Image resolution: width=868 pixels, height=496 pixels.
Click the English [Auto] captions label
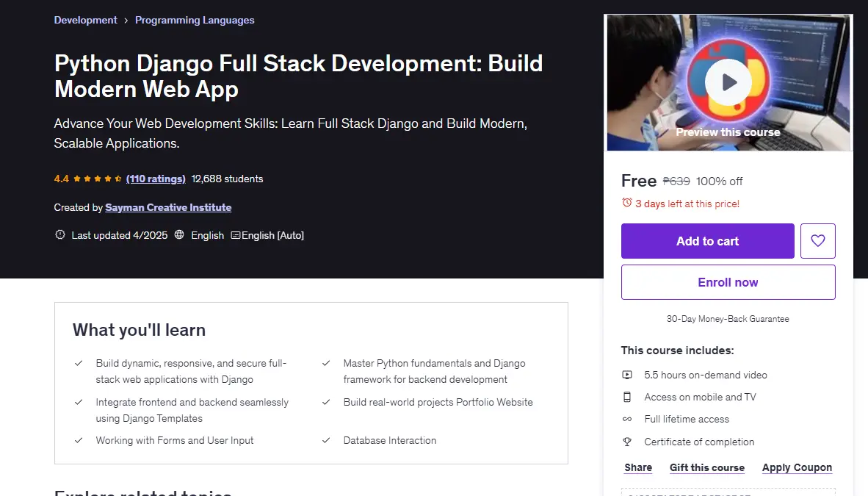pos(272,235)
